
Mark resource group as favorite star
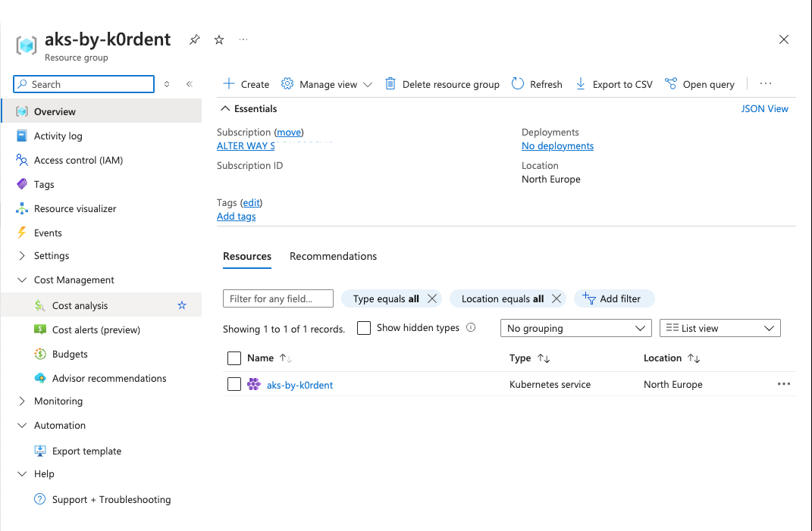click(x=219, y=39)
